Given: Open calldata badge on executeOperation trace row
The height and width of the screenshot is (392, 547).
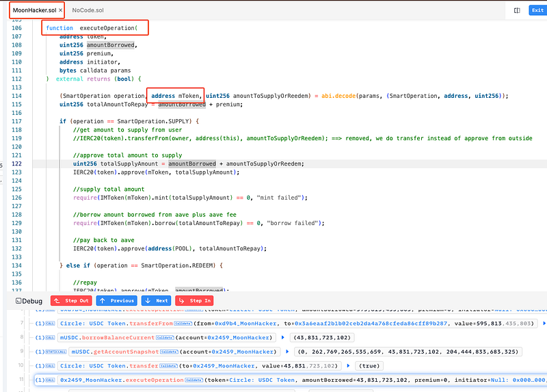Looking at the screenshot, I should coord(195,380).
